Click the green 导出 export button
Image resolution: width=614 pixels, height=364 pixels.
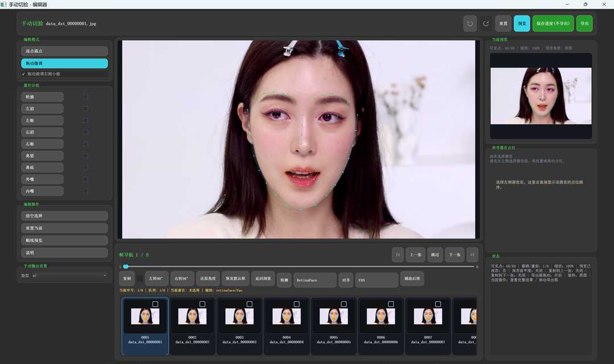pyautogui.click(x=584, y=23)
